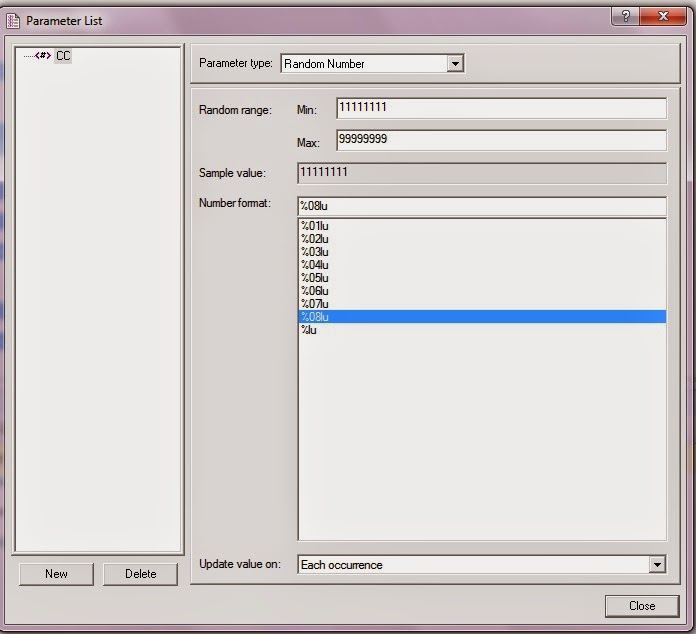Screen dimensions: 696x634
Task: Delete the selected parameter
Action: (140, 574)
